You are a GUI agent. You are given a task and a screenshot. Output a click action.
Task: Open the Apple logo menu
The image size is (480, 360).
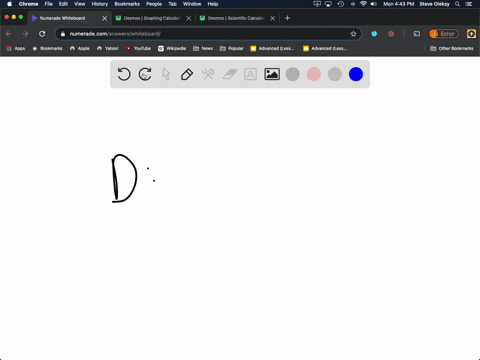click(9, 4)
